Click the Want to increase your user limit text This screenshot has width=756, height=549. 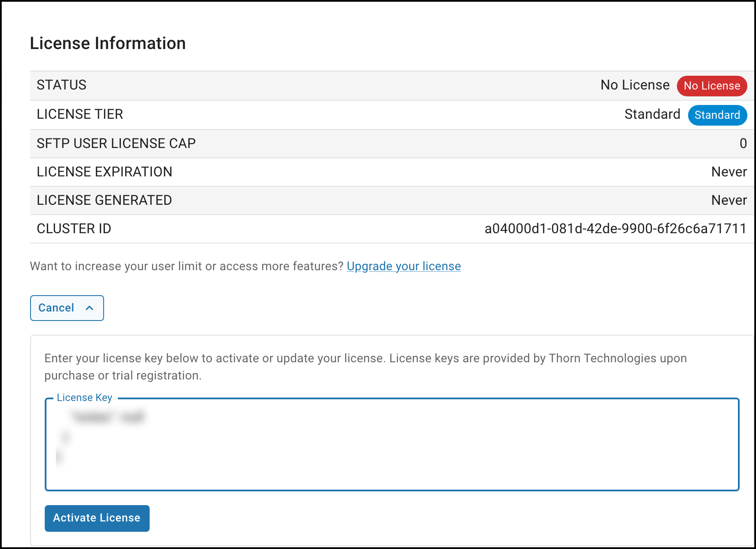[x=187, y=266]
